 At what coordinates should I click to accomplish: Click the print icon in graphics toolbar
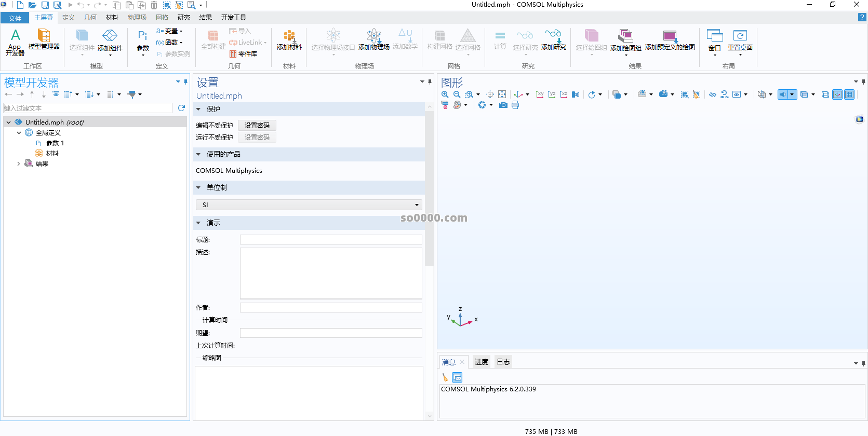coord(515,105)
